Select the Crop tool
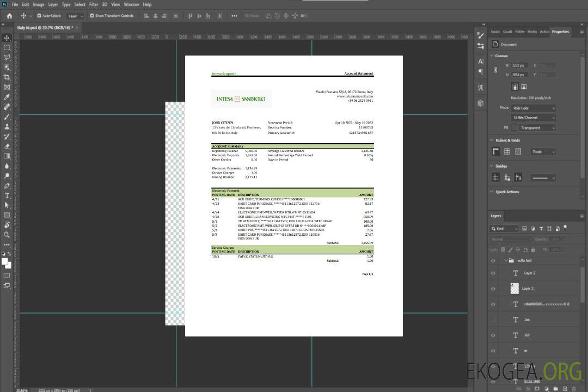Viewport: 588px width, 392px height. coord(7,77)
